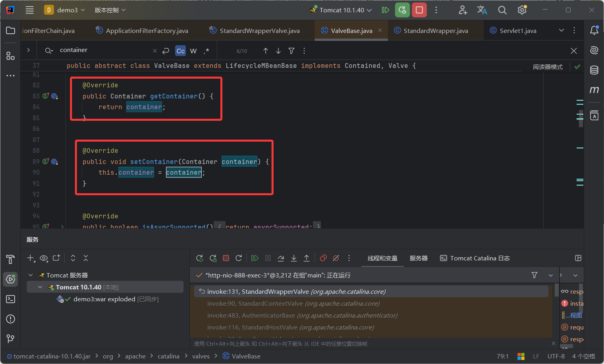Step out of the current method
This screenshot has height=364, width=604.
[x=307, y=258]
